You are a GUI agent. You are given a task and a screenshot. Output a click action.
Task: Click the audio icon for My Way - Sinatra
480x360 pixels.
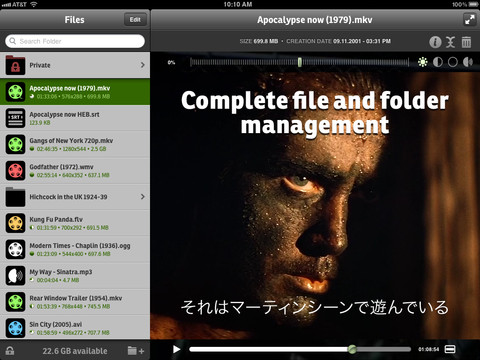[x=15, y=276]
